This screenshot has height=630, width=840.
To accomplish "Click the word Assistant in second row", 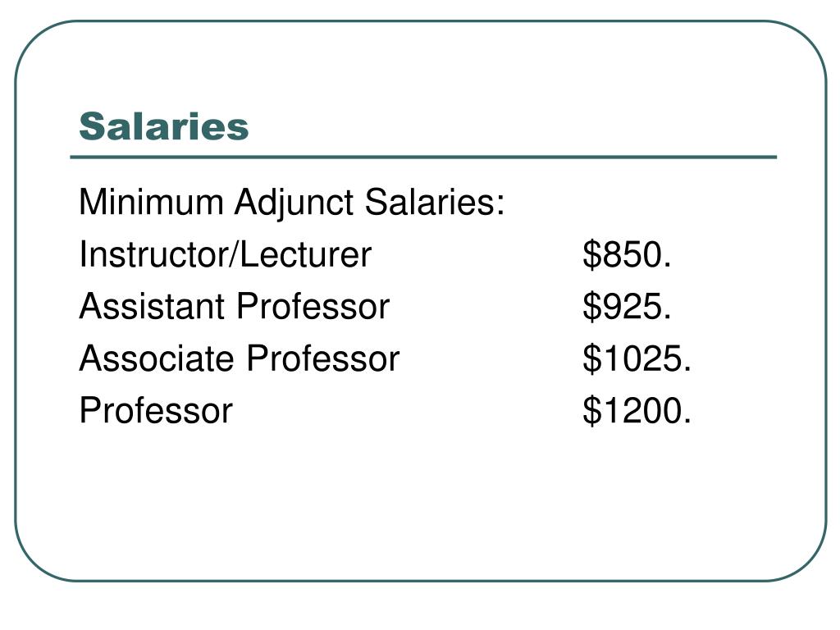I will point(152,306).
